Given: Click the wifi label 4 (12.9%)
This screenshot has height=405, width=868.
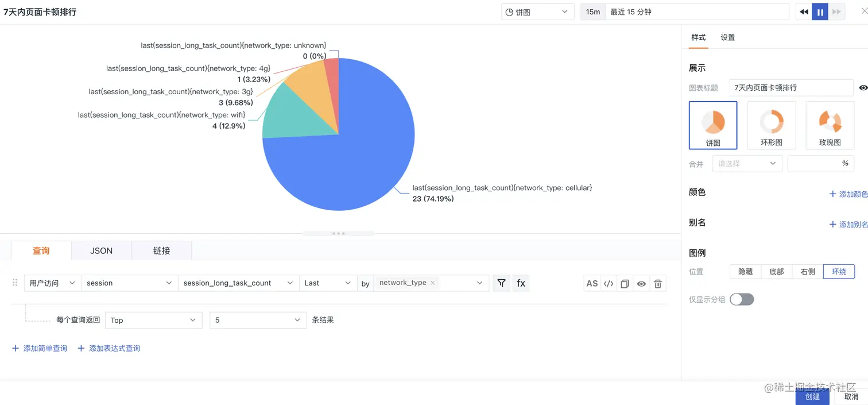Looking at the screenshot, I should (x=228, y=126).
